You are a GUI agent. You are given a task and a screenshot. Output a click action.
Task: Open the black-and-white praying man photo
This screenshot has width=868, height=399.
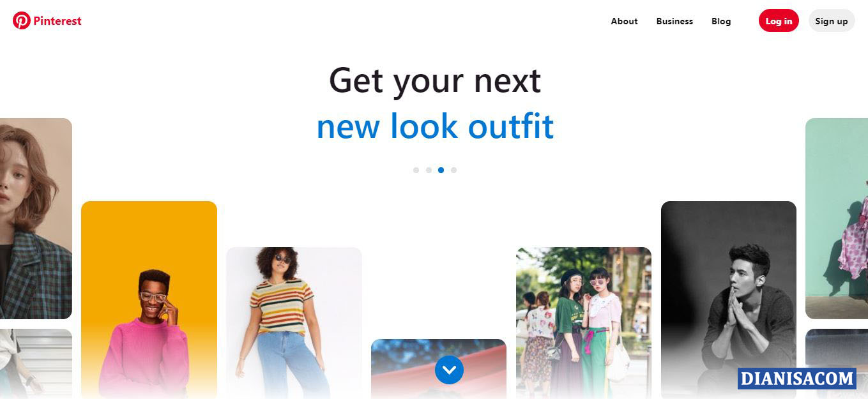(x=729, y=300)
